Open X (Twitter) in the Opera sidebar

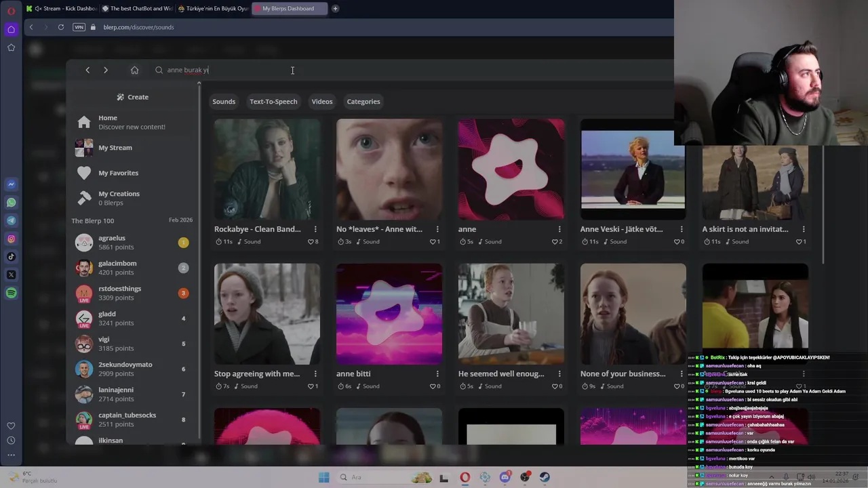[11, 274]
